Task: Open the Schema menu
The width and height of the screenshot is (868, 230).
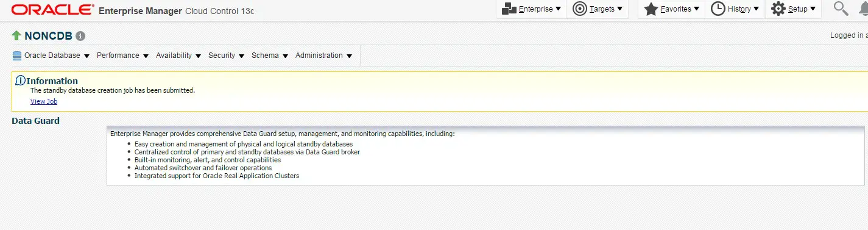Action: (x=270, y=56)
